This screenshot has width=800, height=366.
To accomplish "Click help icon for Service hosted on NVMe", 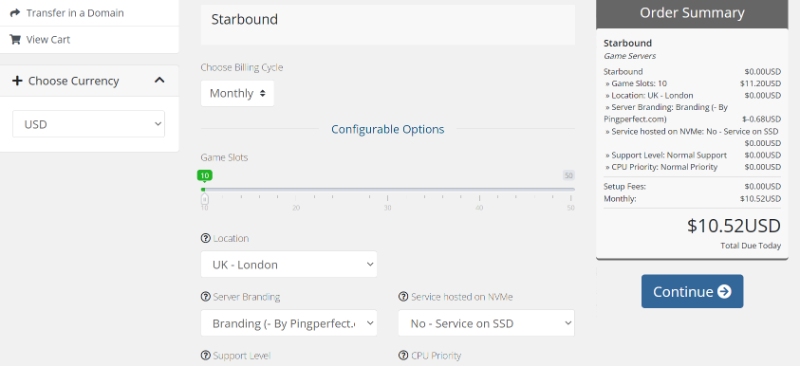I will [x=403, y=297].
